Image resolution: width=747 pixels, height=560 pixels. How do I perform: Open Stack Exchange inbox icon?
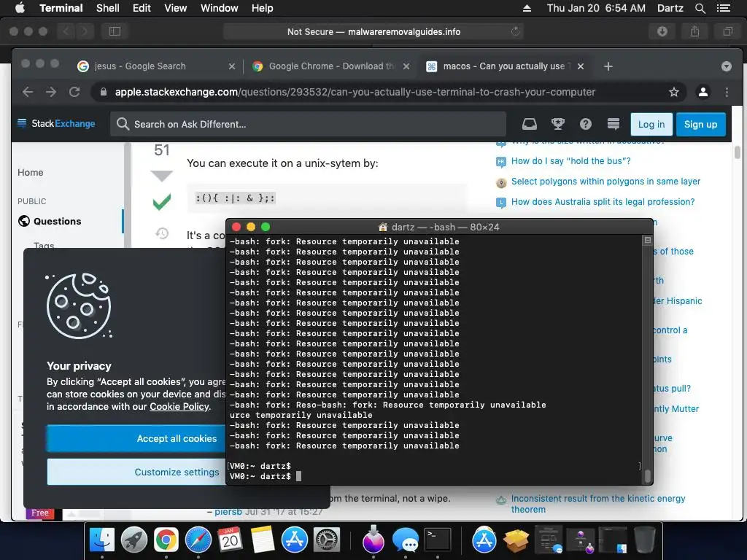click(530, 124)
